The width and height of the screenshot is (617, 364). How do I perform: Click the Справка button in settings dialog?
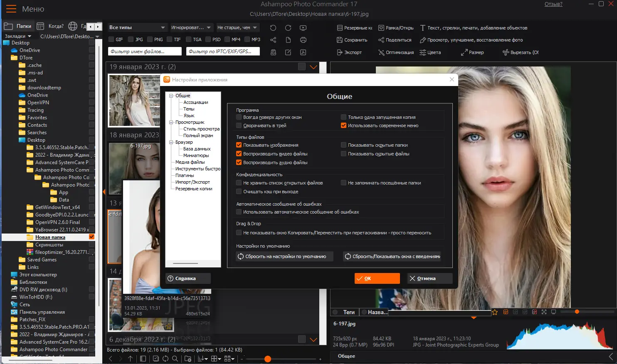(x=188, y=278)
